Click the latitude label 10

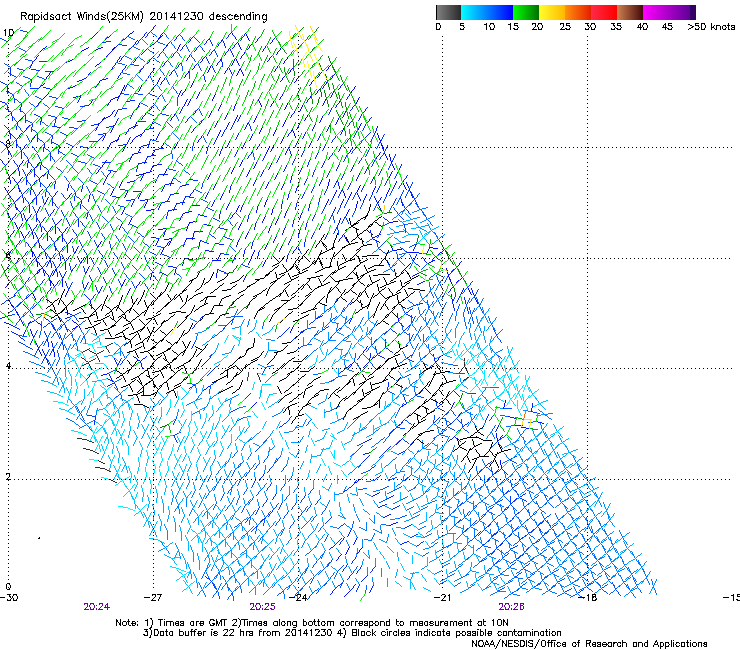8,33
